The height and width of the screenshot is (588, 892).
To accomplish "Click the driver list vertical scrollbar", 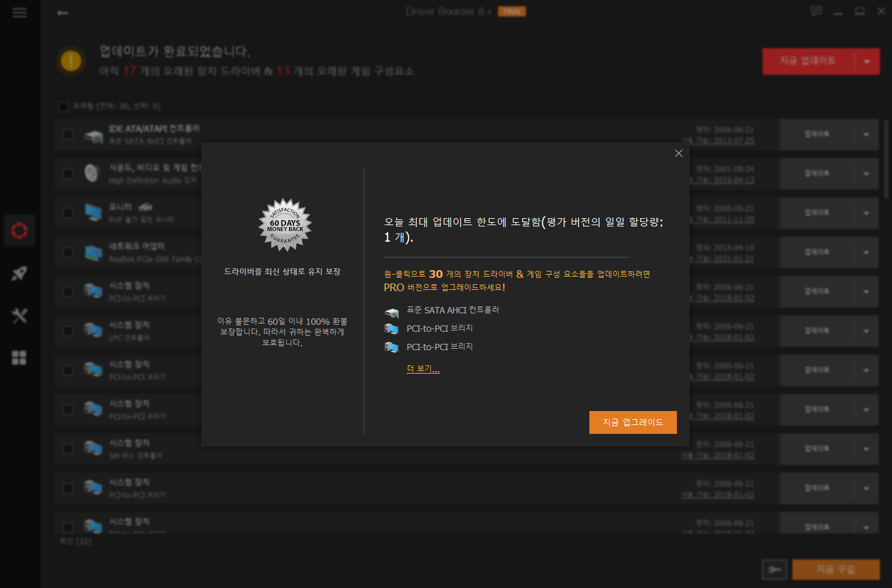I will coord(887,159).
